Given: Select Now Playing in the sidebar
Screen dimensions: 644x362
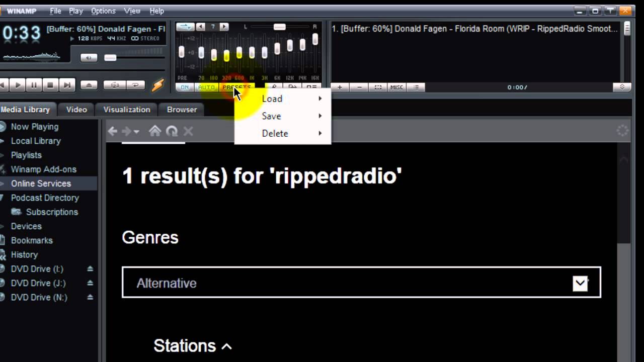Looking at the screenshot, I should 35,127.
